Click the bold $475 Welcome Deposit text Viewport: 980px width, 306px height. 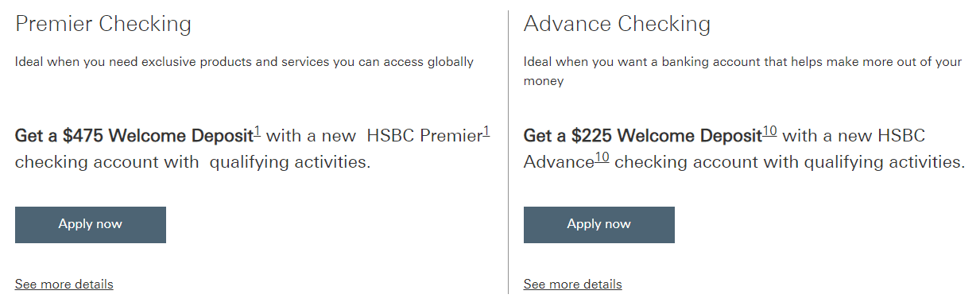(134, 136)
